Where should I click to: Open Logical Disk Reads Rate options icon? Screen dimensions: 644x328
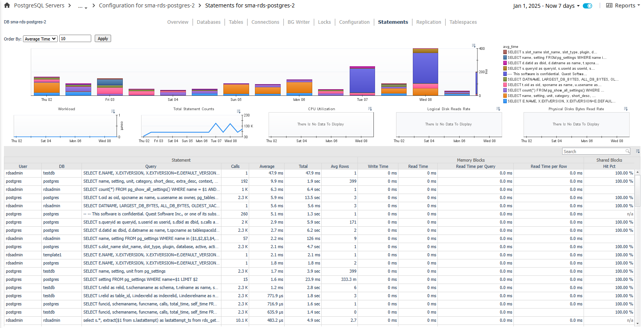(x=498, y=109)
